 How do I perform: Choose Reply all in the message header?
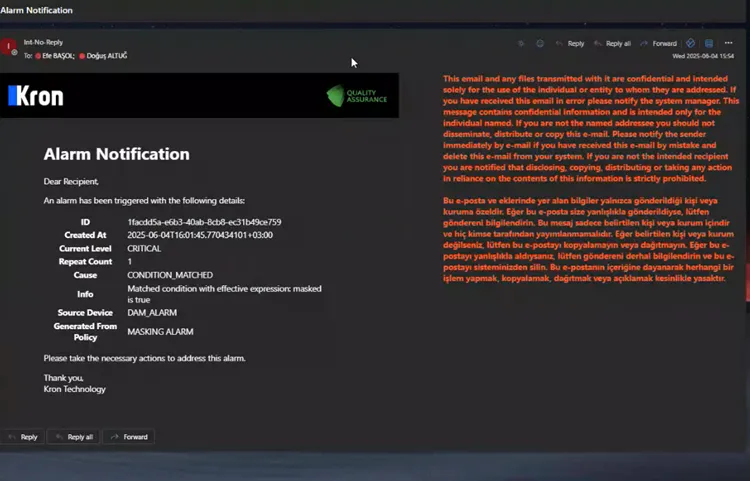(x=613, y=44)
